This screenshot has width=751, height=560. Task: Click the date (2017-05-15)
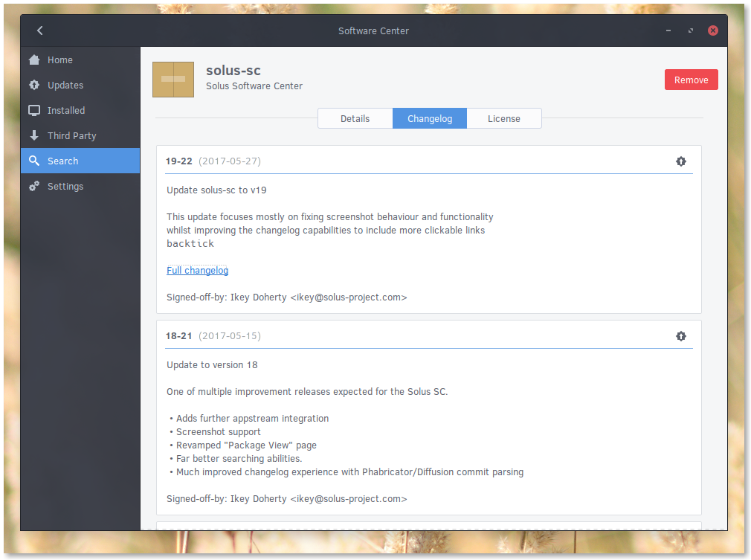pyautogui.click(x=230, y=336)
